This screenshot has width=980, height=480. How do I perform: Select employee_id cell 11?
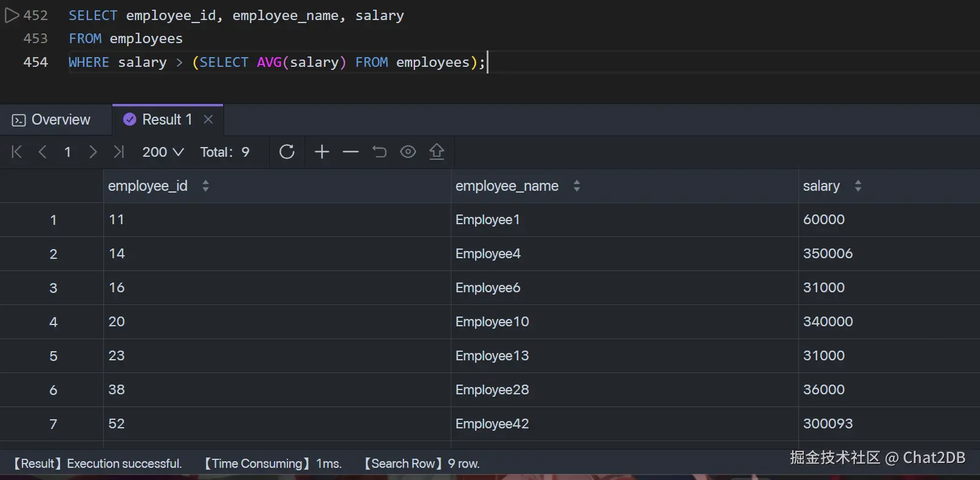(277, 219)
